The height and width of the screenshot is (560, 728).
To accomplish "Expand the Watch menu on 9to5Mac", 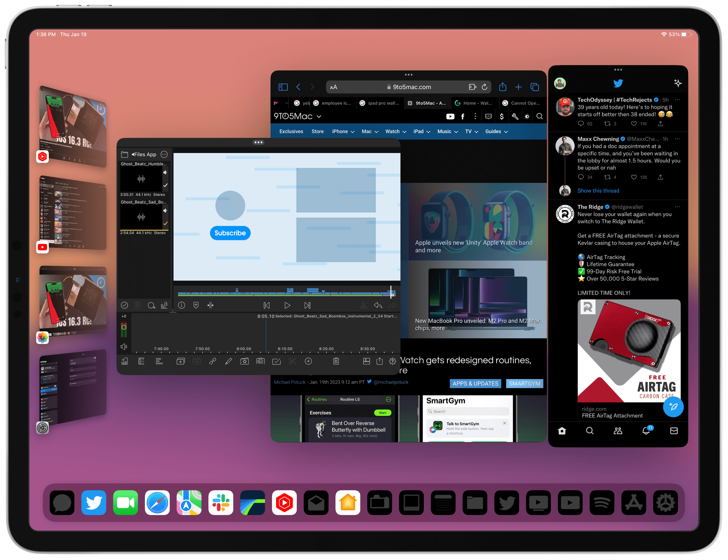I will pyautogui.click(x=395, y=131).
